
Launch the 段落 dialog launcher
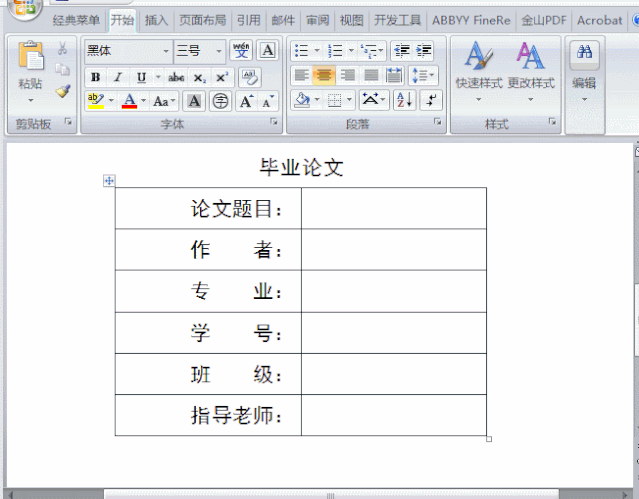[x=438, y=122]
